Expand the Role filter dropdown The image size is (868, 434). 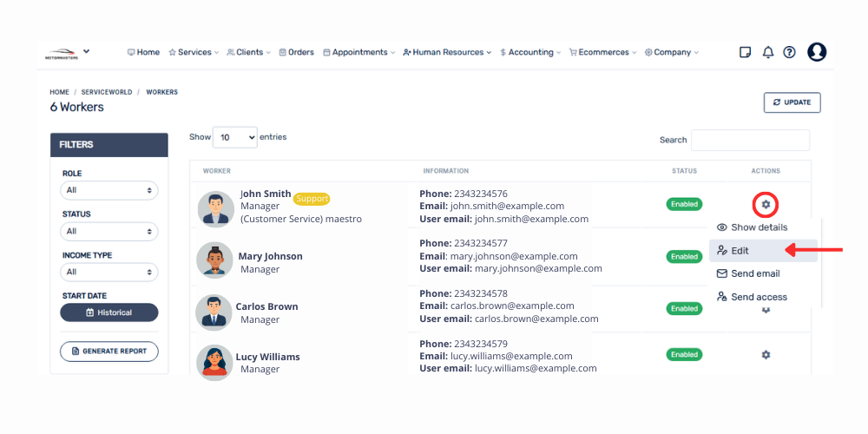108,190
